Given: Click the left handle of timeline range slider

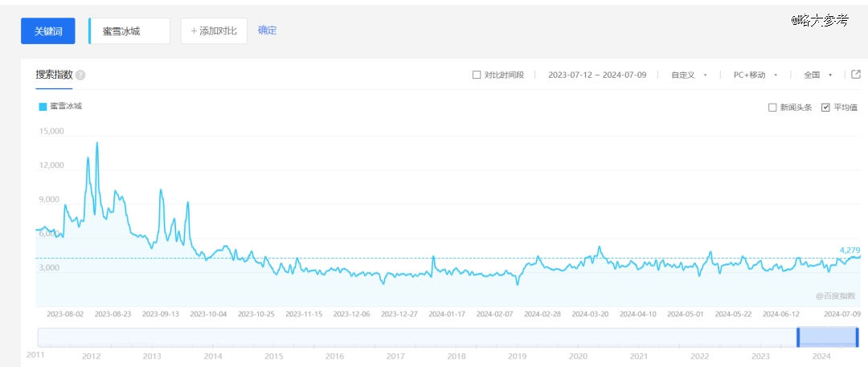Looking at the screenshot, I should click(798, 337).
